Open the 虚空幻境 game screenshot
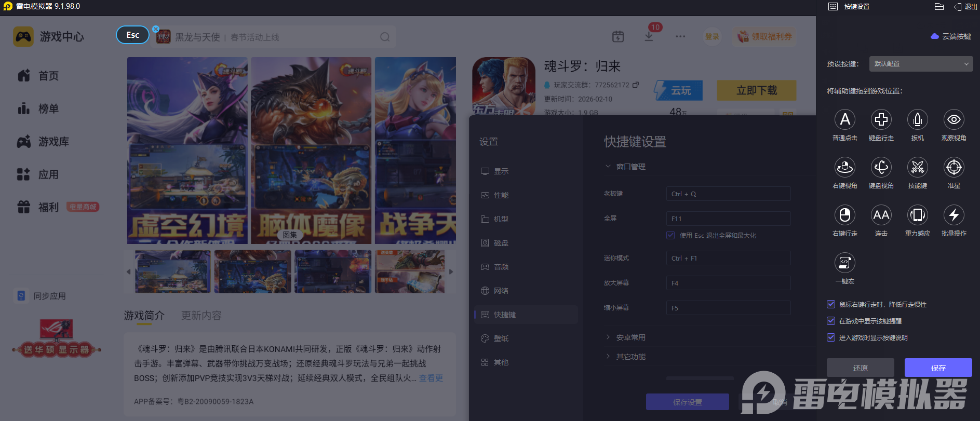This screenshot has height=421, width=980. (187, 151)
